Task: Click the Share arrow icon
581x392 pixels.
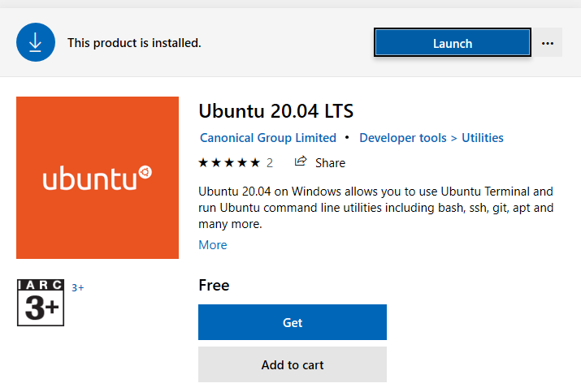Action: 301,162
